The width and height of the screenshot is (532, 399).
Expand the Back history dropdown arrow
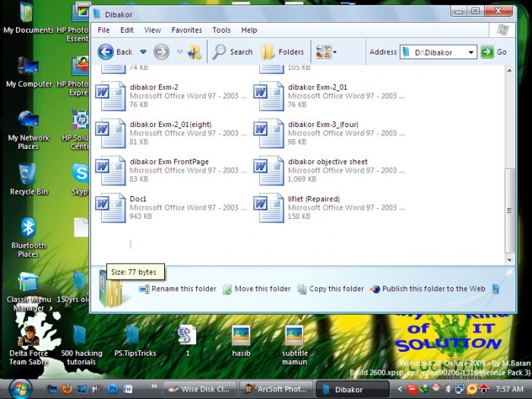pos(143,52)
